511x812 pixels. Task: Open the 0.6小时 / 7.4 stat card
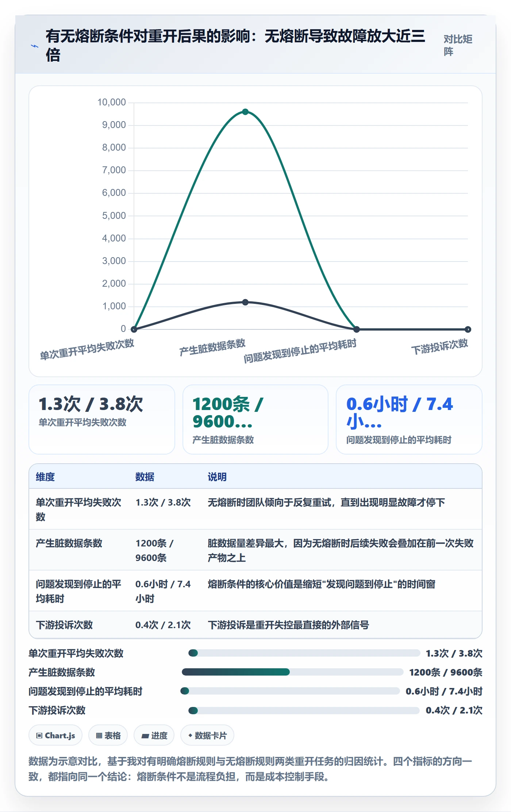click(409, 419)
